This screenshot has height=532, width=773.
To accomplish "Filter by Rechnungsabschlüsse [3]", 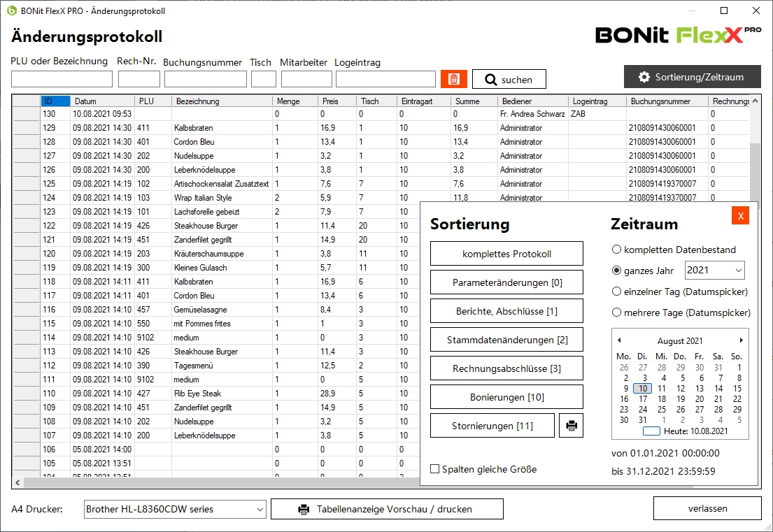I will tap(506, 368).
